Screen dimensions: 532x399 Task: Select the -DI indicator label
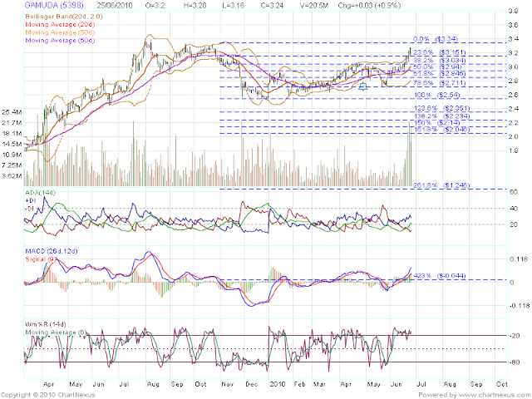[30, 208]
